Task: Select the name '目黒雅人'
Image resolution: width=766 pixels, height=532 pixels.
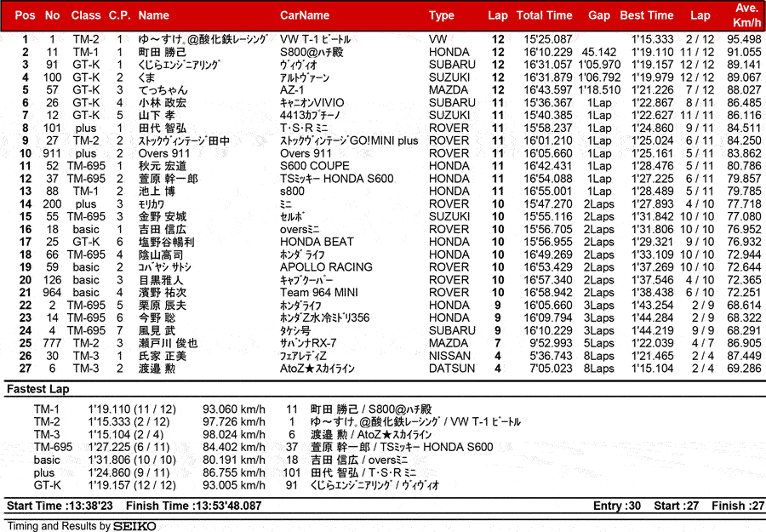Action: [161, 280]
